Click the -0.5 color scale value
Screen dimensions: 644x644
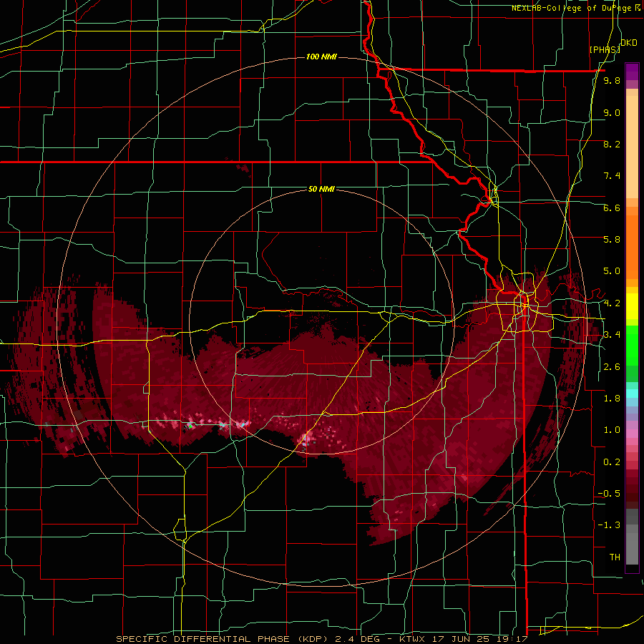click(609, 494)
